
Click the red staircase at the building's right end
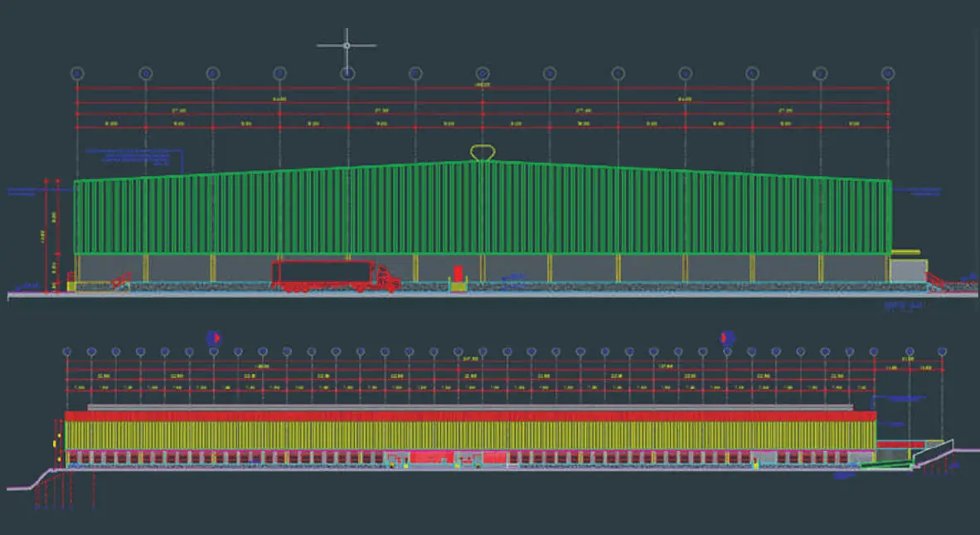(x=939, y=282)
